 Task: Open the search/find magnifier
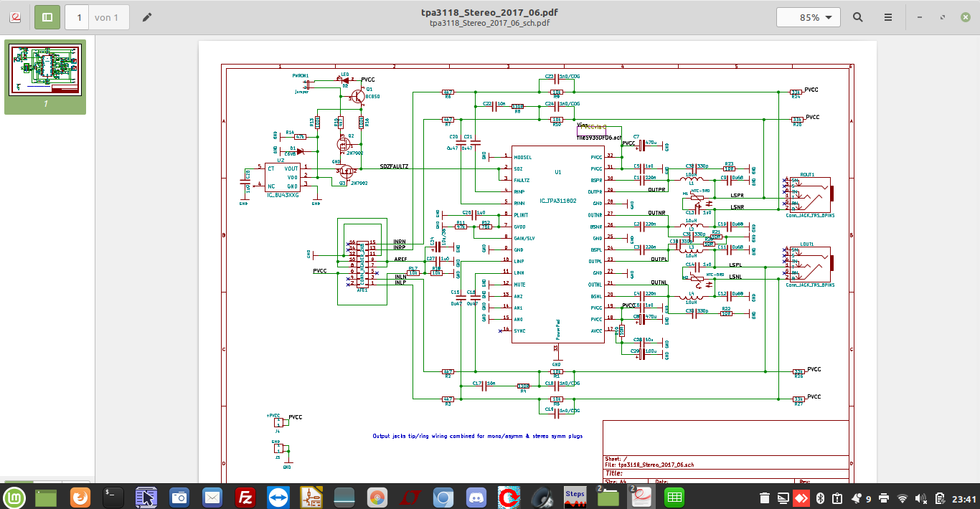tap(858, 17)
